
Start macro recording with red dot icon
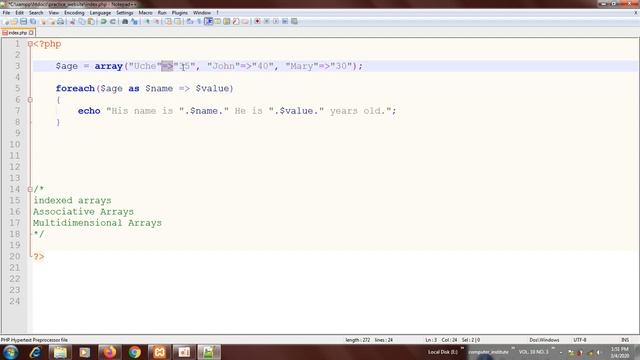(257, 21)
